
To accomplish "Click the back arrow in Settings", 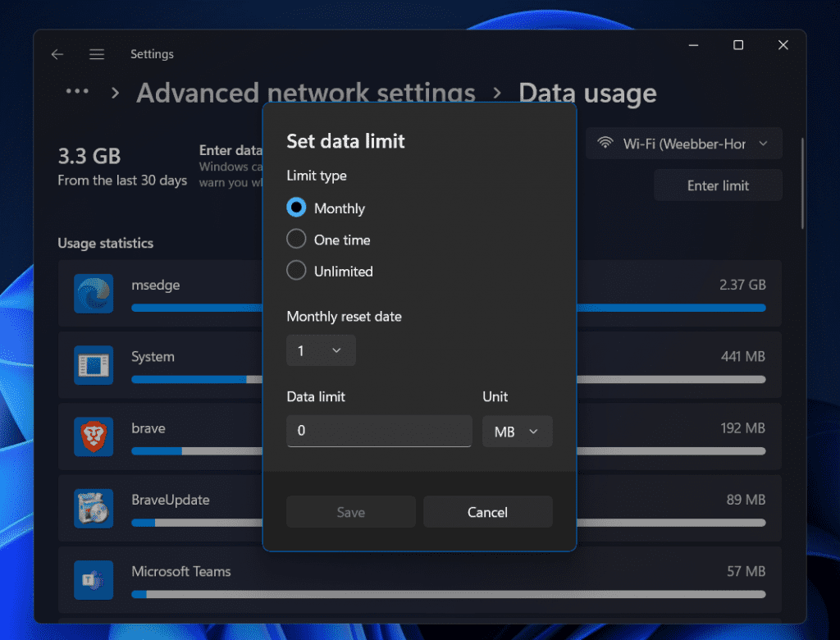I will click(57, 53).
